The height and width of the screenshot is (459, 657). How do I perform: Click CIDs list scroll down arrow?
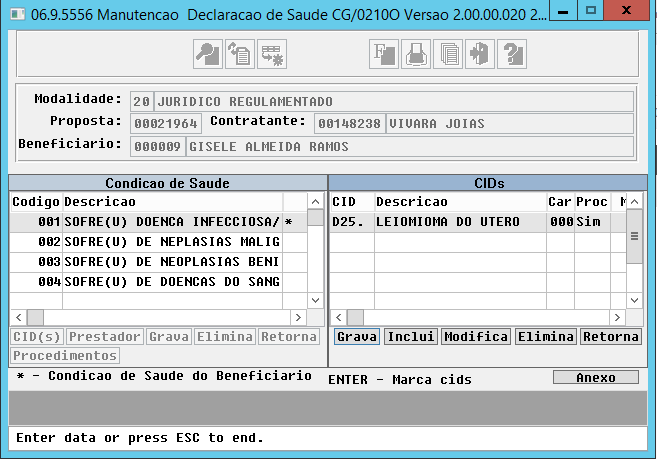tap(634, 300)
